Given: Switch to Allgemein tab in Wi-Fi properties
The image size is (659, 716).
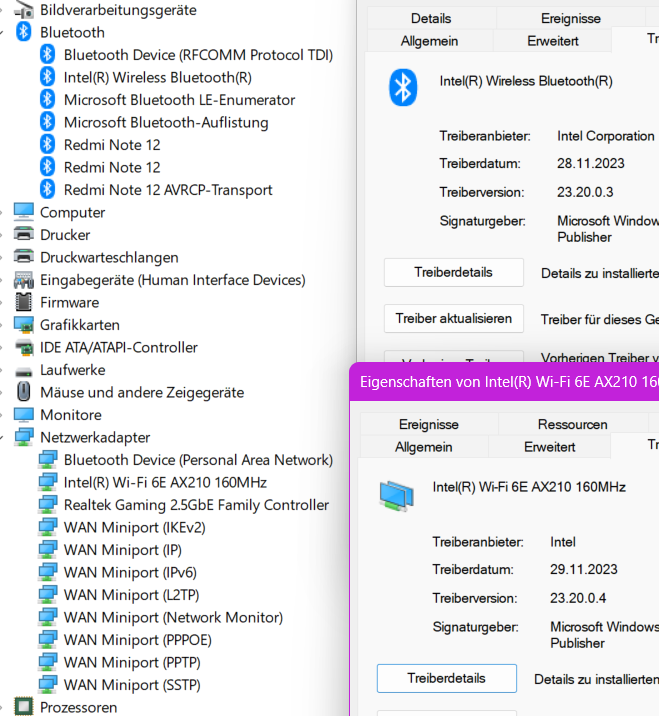Looking at the screenshot, I should [x=423, y=447].
